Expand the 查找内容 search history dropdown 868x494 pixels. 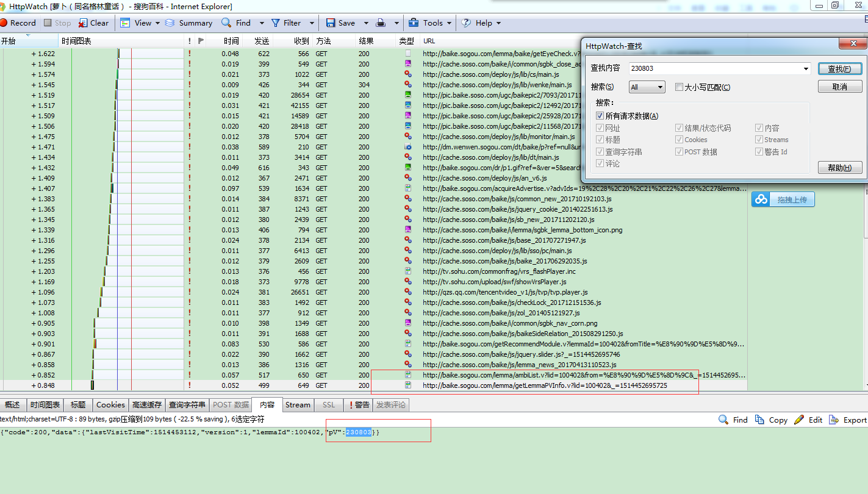806,69
